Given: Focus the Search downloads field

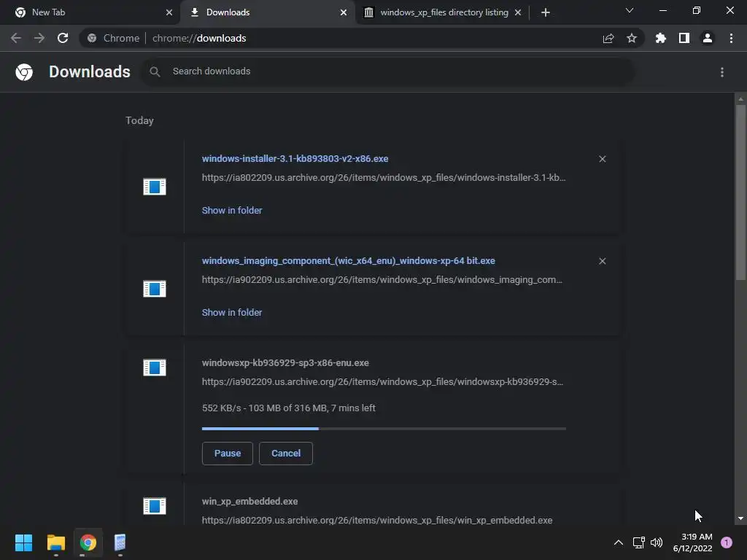Looking at the screenshot, I should pyautogui.click(x=387, y=71).
